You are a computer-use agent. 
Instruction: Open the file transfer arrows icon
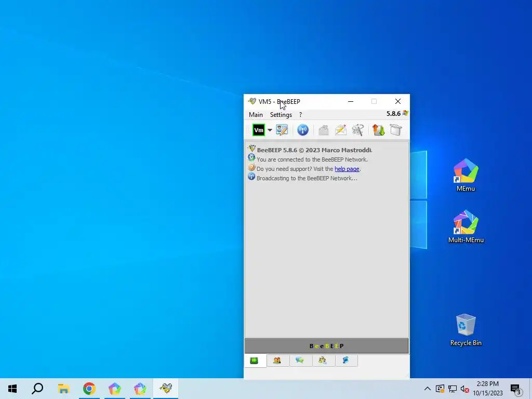pos(379,130)
